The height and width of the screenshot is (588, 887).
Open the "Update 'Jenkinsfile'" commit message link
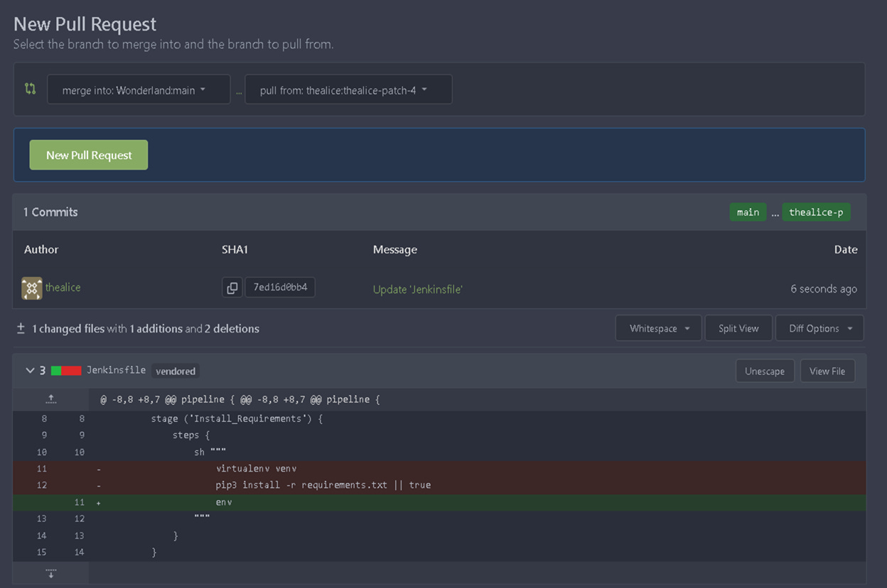(418, 289)
